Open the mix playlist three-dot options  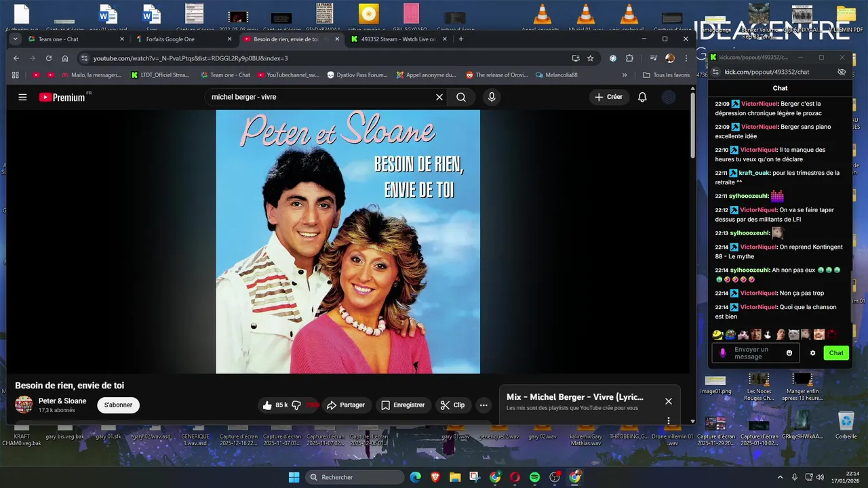[669, 420]
